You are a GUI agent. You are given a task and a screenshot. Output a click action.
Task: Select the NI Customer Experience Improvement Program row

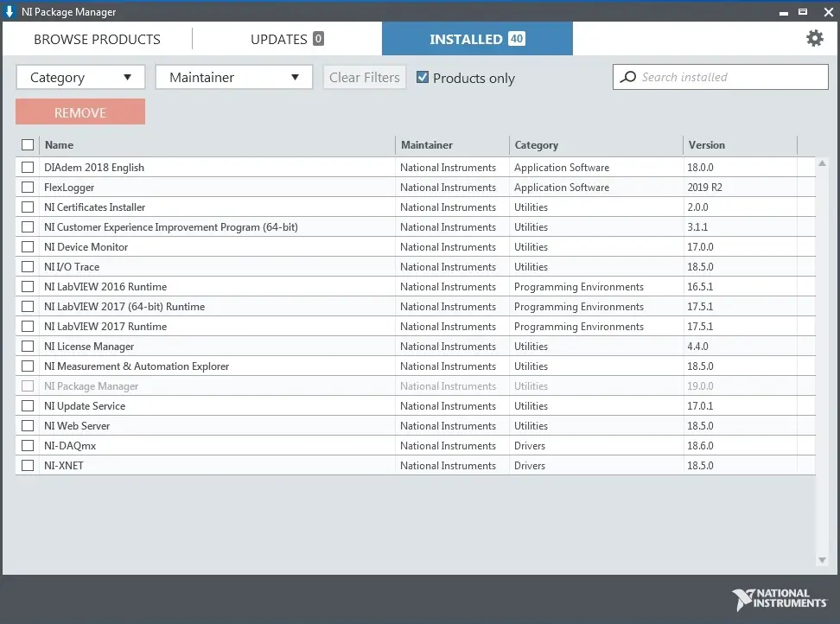click(x=416, y=226)
